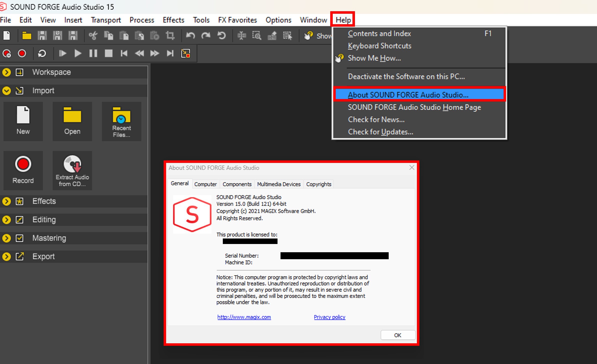Choose Check for Updates... menu entry

click(x=419, y=132)
